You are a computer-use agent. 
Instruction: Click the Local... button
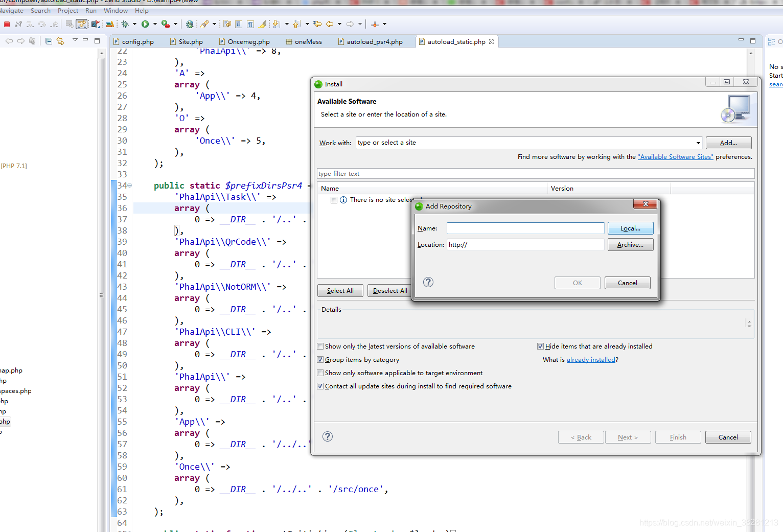coord(630,228)
